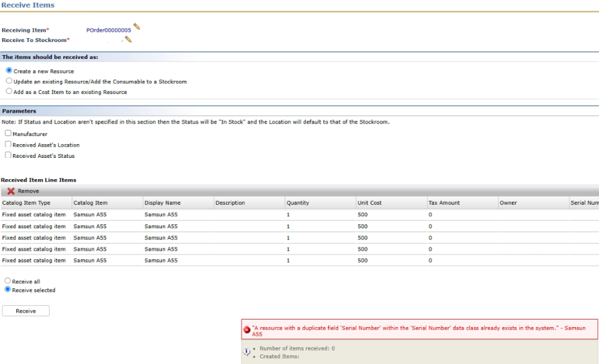
Task: Click pencil icon next to POrder00000005
Action: point(137,27)
